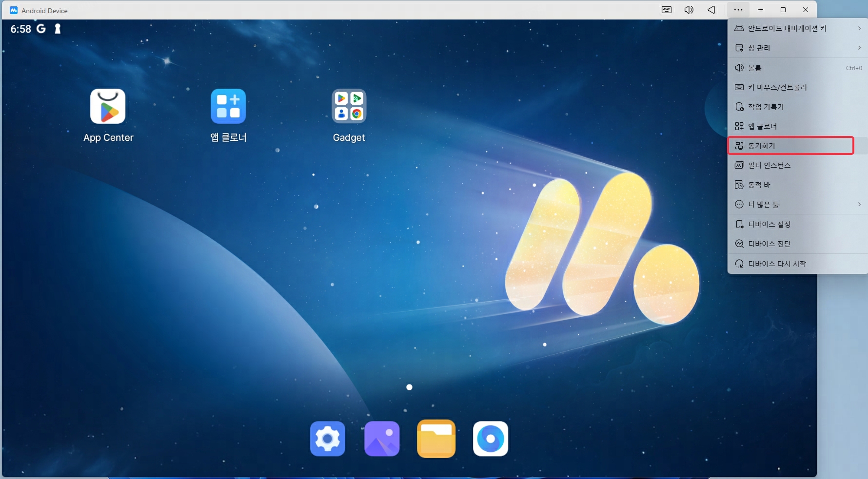Click the back triangle icon in title bar
The image size is (868, 479).
[x=711, y=10]
